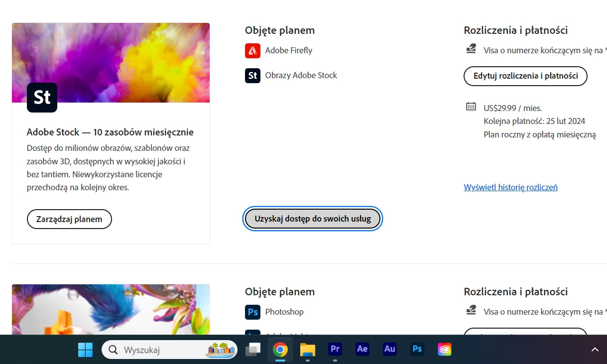Click Kolejna płatność: 25 lut 2024 text

[534, 121]
